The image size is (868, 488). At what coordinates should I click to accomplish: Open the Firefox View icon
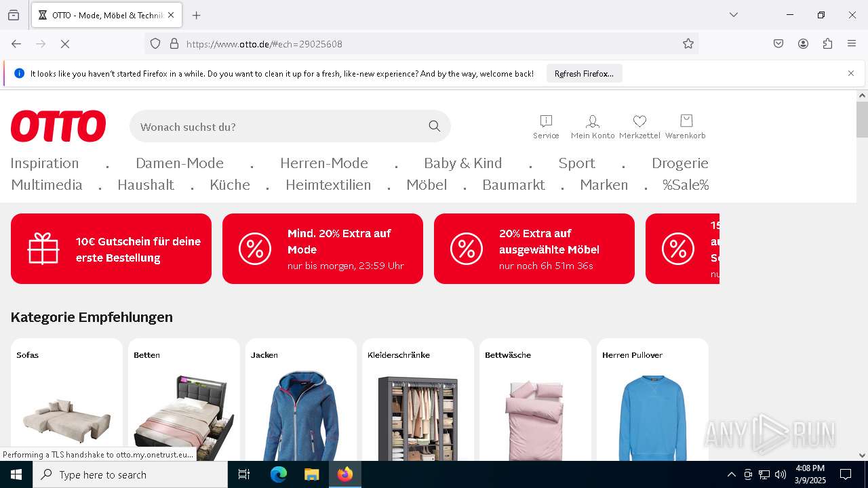[14, 15]
